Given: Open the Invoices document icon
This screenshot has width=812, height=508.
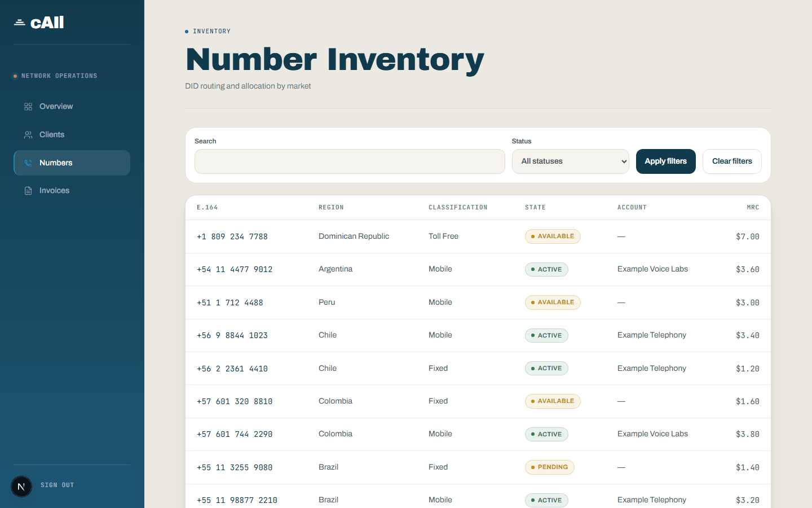Looking at the screenshot, I should point(28,191).
